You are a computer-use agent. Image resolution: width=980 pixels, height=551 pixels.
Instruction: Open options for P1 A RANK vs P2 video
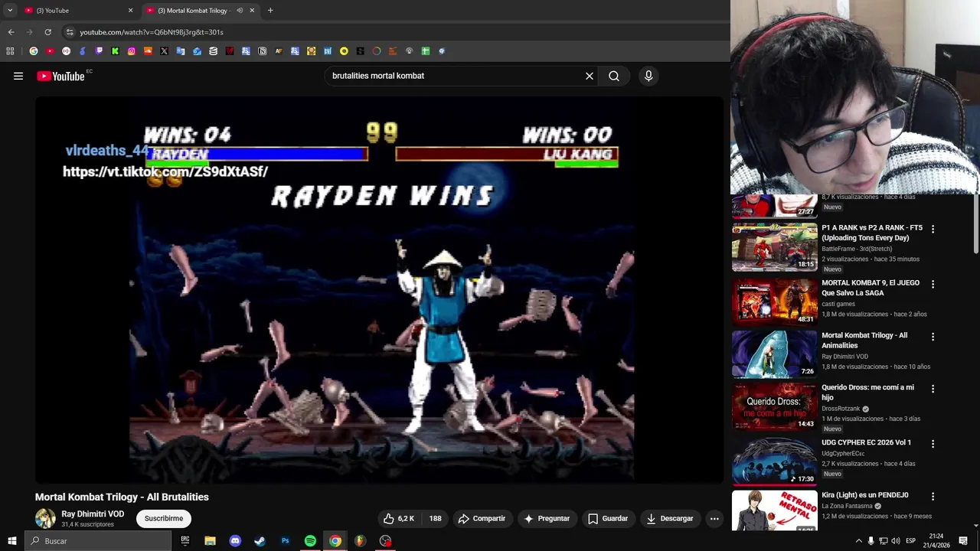[x=933, y=229]
